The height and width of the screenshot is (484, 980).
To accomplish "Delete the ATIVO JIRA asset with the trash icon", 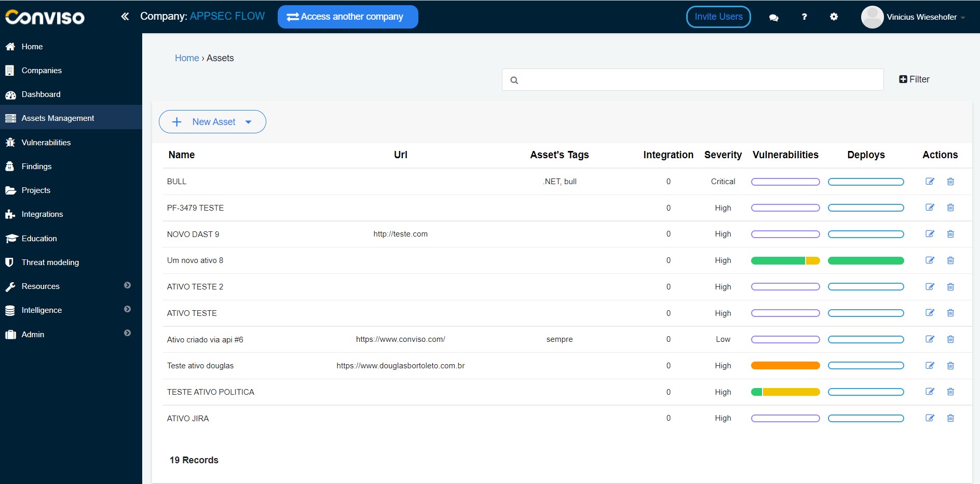I will coord(950,418).
